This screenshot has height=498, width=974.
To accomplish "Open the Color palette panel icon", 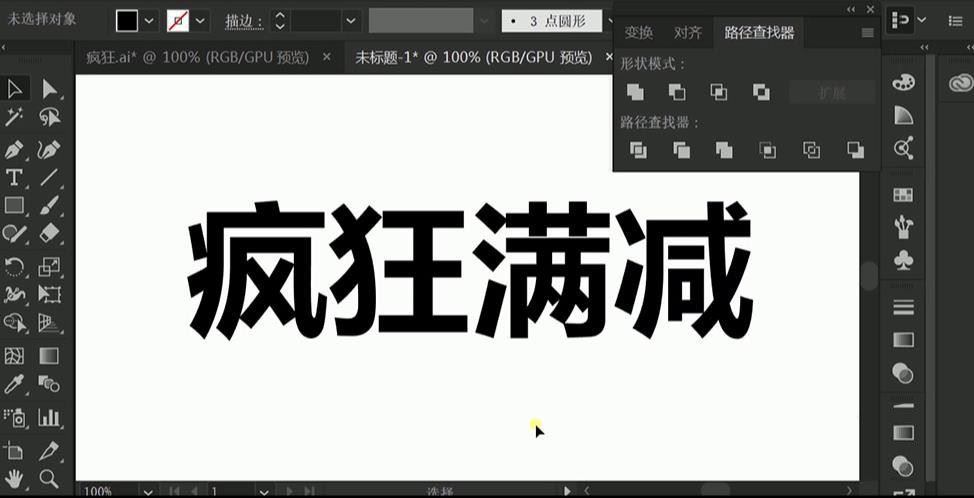I will pyautogui.click(x=903, y=82).
